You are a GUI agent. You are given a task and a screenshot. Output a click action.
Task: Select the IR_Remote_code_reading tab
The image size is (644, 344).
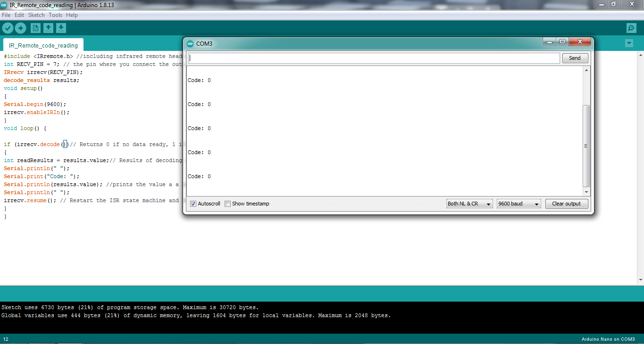point(43,45)
